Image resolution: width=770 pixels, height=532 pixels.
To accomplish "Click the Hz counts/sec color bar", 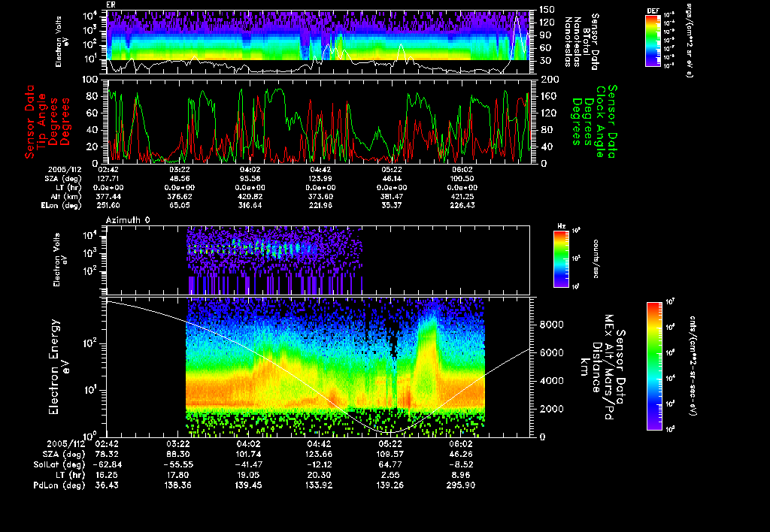I will [x=561, y=258].
